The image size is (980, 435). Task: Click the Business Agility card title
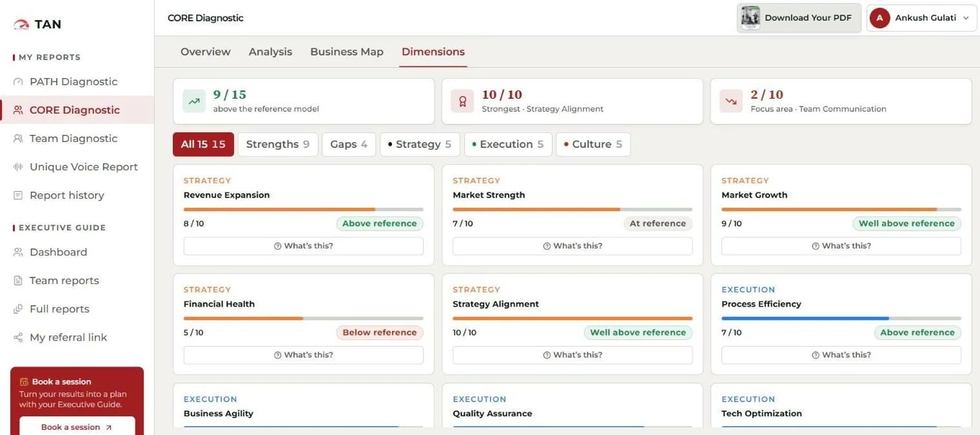[x=219, y=414]
